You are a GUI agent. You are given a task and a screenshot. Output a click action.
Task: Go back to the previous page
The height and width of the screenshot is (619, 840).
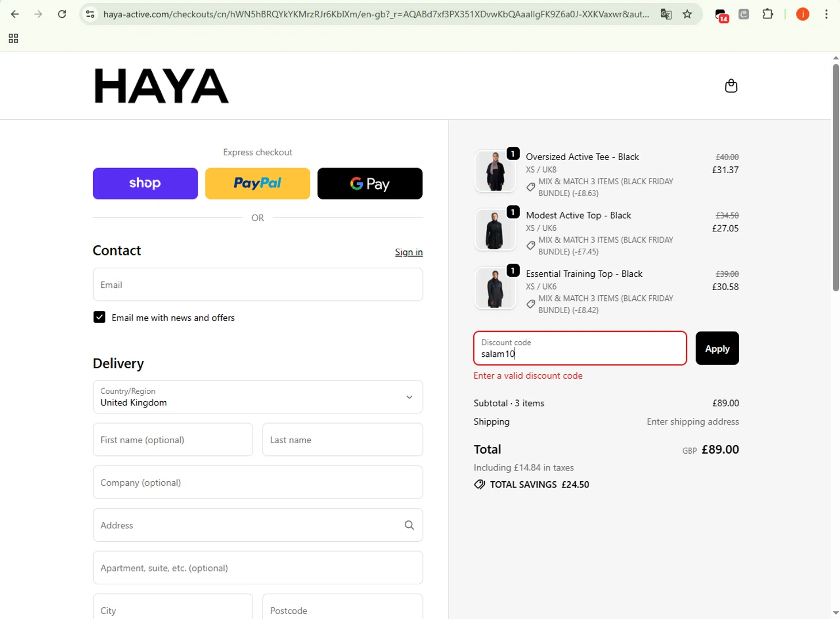pos(15,14)
